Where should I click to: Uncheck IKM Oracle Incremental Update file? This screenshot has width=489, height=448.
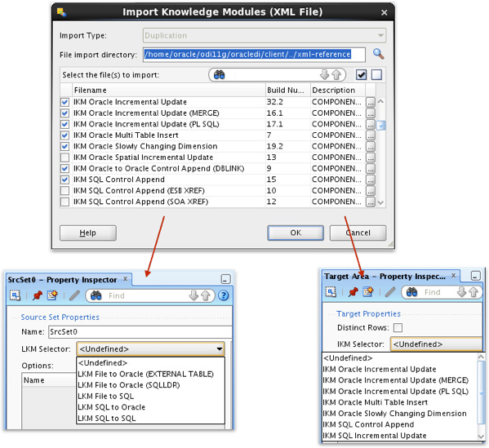(64, 102)
